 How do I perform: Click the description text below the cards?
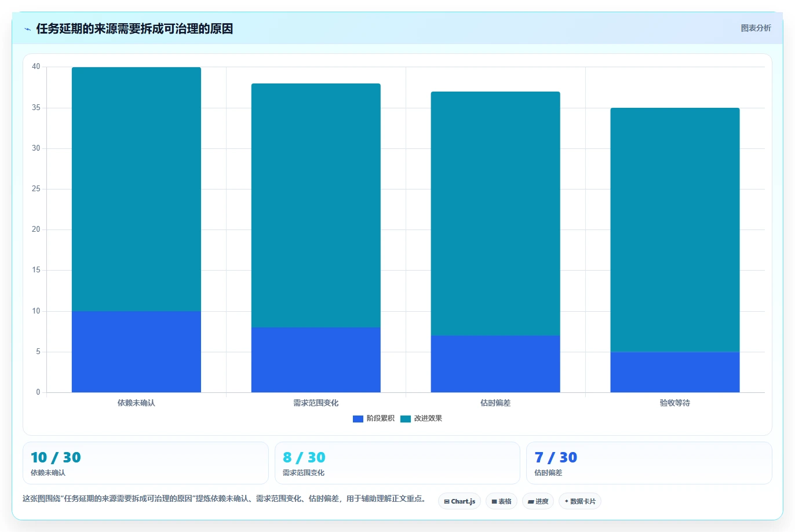[x=225, y=499]
